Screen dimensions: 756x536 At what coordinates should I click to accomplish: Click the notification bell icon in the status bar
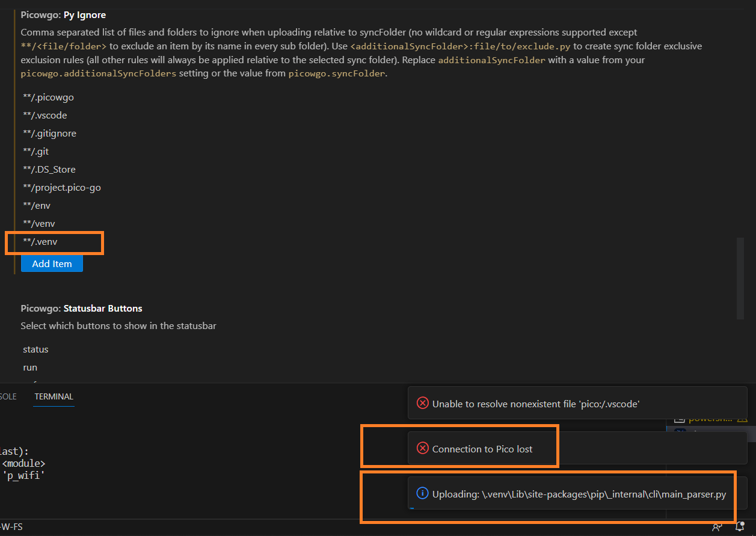[740, 528]
